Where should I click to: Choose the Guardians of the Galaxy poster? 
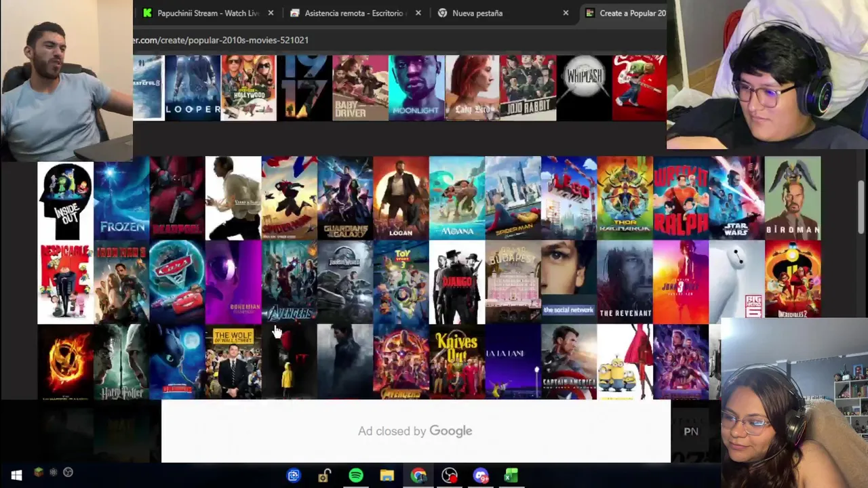[345, 198]
